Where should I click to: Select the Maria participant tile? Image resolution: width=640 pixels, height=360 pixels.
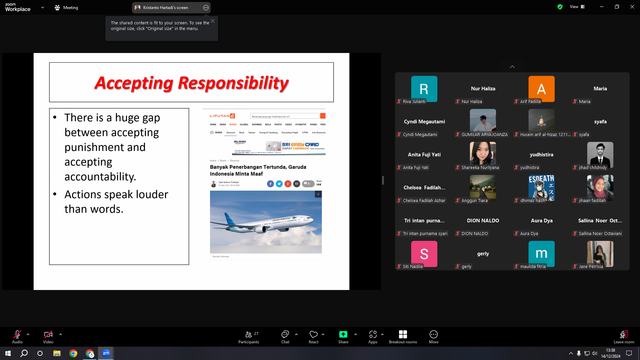[600, 89]
